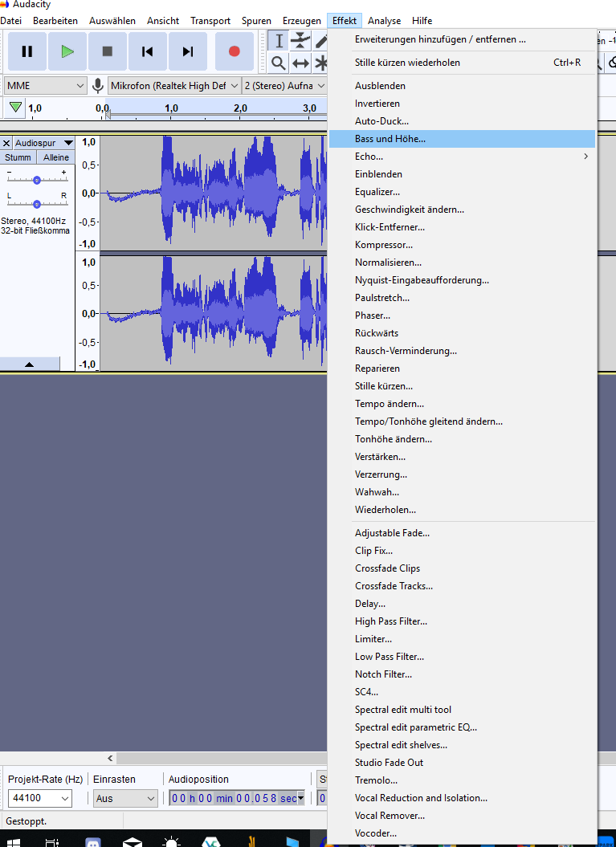Open the Erzeugen menu
This screenshot has width=616, height=847.
pyautogui.click(x=301, y=21)
